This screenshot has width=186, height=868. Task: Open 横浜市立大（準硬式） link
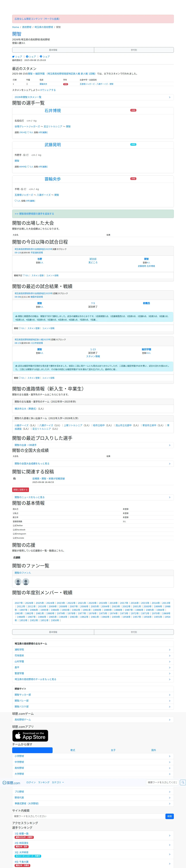click(x=26, y=409)
